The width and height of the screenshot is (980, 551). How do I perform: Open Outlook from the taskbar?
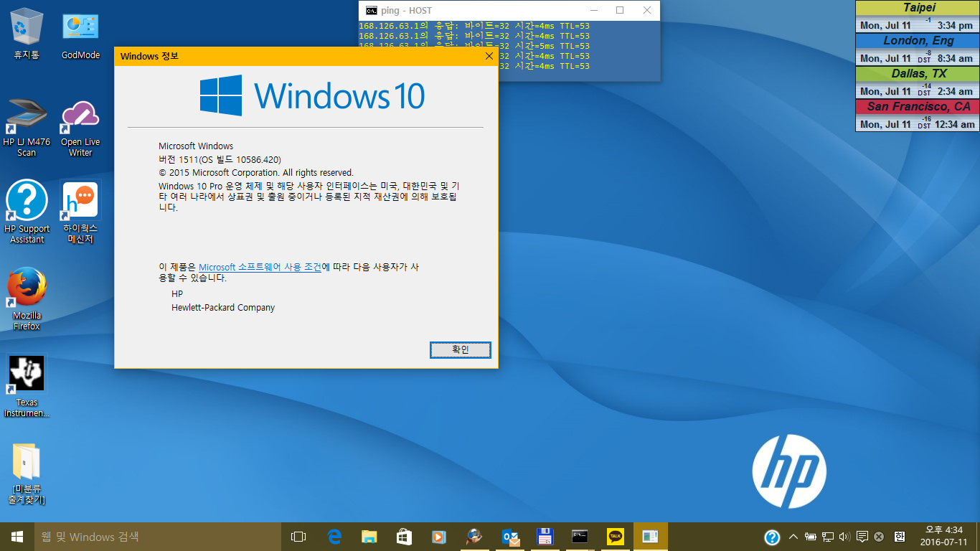click(x=510, y=537)
